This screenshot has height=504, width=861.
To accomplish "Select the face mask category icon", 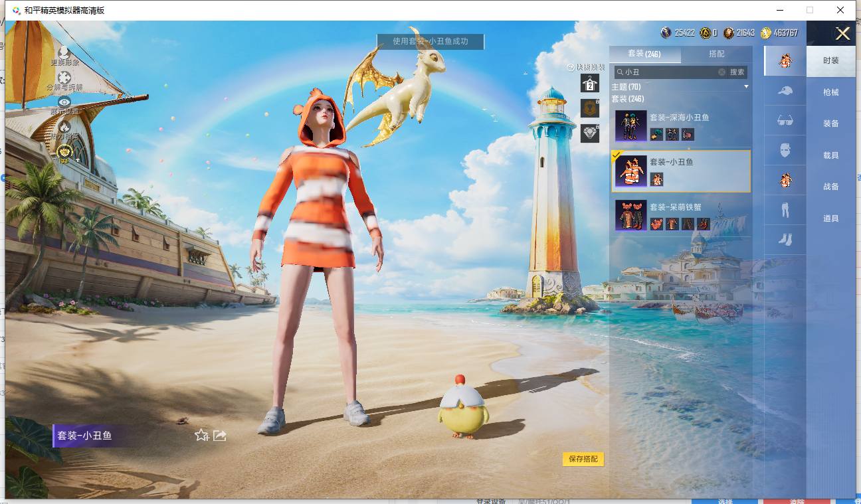I will (785, 149).
